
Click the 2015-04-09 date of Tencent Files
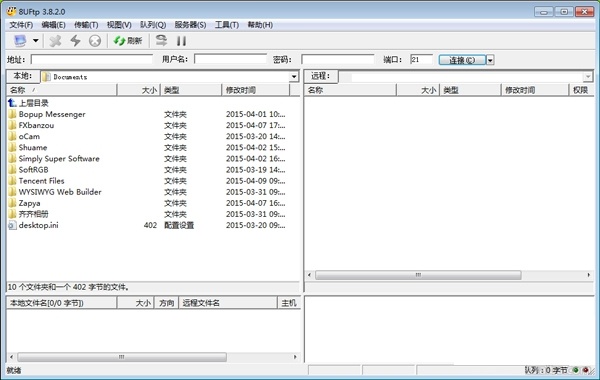coord(255,181)
